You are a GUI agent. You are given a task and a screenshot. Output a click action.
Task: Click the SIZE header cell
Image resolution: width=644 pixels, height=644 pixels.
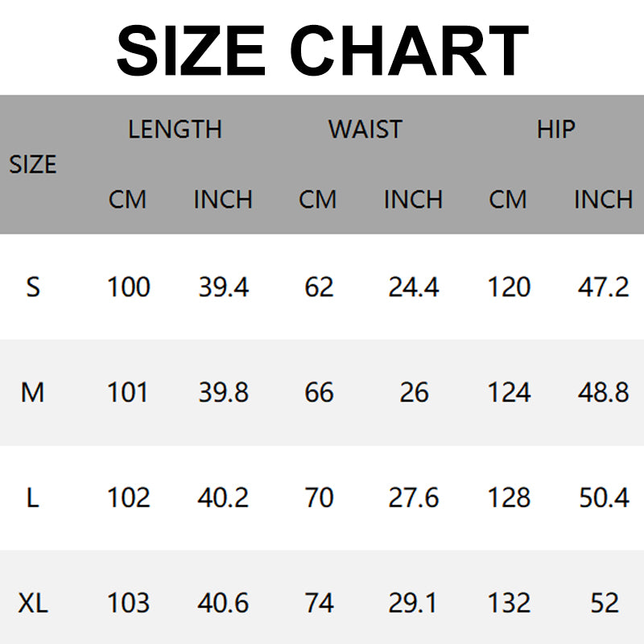(33, 164)
